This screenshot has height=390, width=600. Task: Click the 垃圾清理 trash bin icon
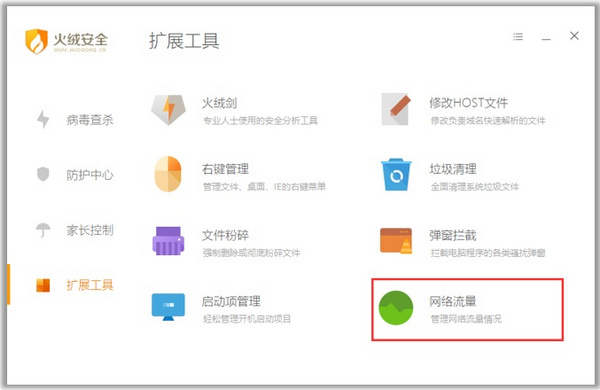click(x=396, y=175)
